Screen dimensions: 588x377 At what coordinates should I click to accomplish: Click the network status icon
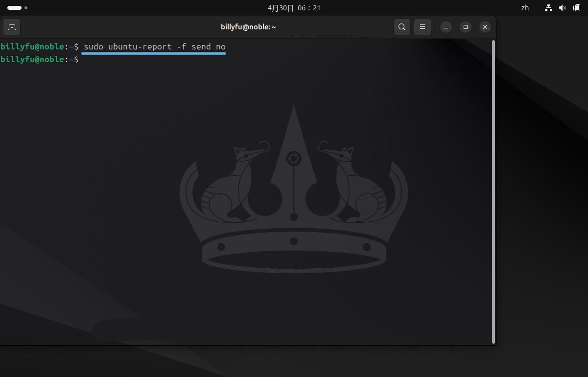click(548, 8)
